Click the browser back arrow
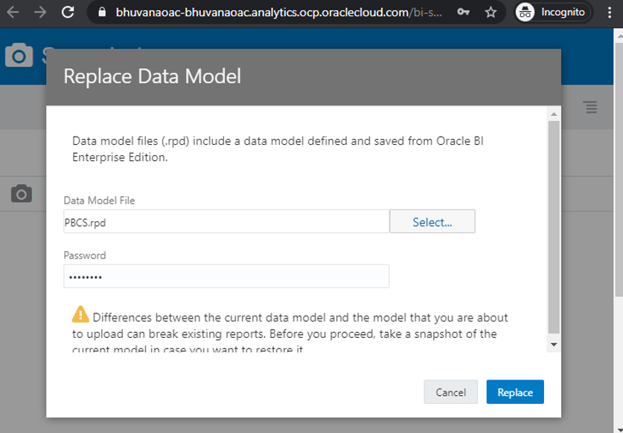 13,13
